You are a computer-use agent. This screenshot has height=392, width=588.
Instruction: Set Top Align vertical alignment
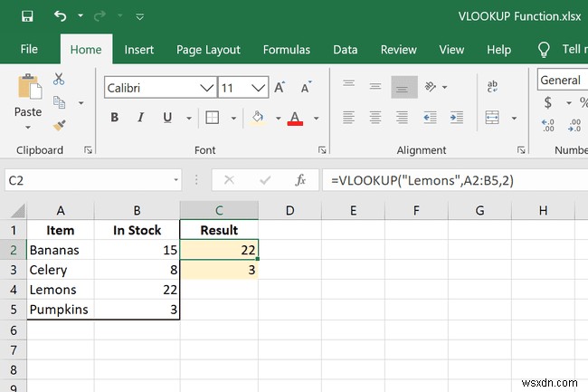[x=349, y=83]
